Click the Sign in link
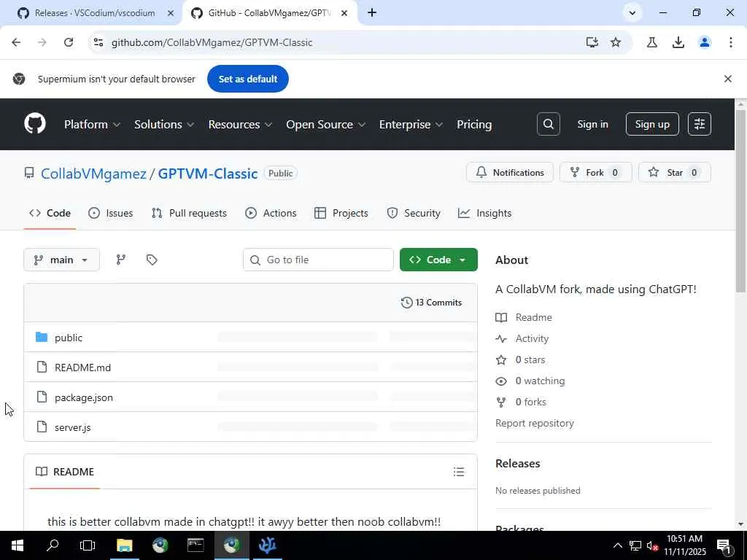Screen dimensions: 747x560 (592, 124)
